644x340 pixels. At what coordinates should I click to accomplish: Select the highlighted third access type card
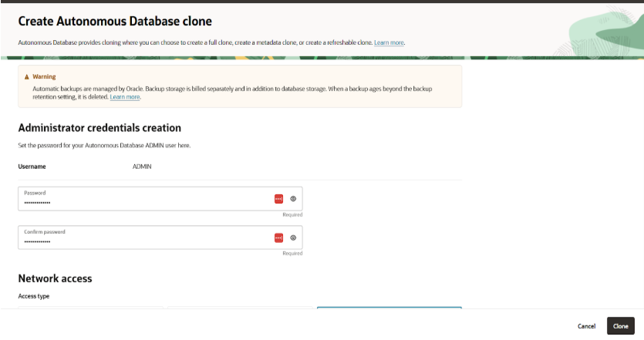pyautogui.click(x=389, y=308)
